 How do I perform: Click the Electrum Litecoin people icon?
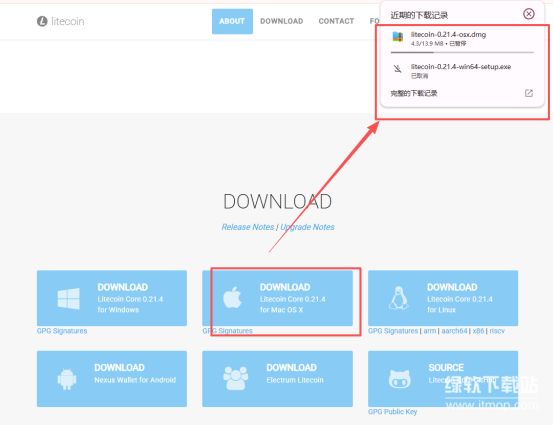click(x=236, y=378)
